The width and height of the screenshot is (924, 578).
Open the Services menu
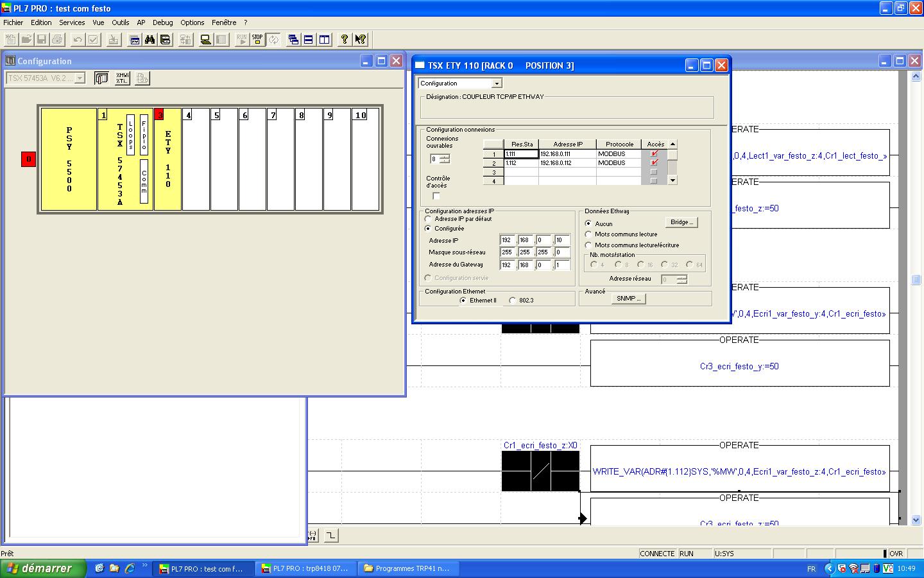pyautogui.click(x=72, y=22)
